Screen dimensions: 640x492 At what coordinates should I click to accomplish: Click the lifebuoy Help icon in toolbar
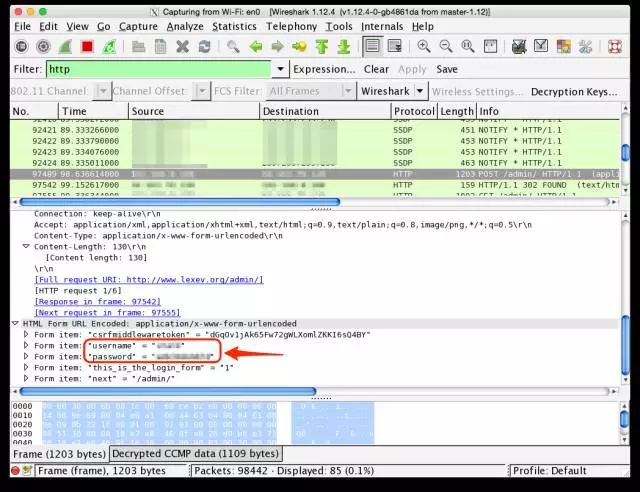pyautogui.click(x=613, y=46)
